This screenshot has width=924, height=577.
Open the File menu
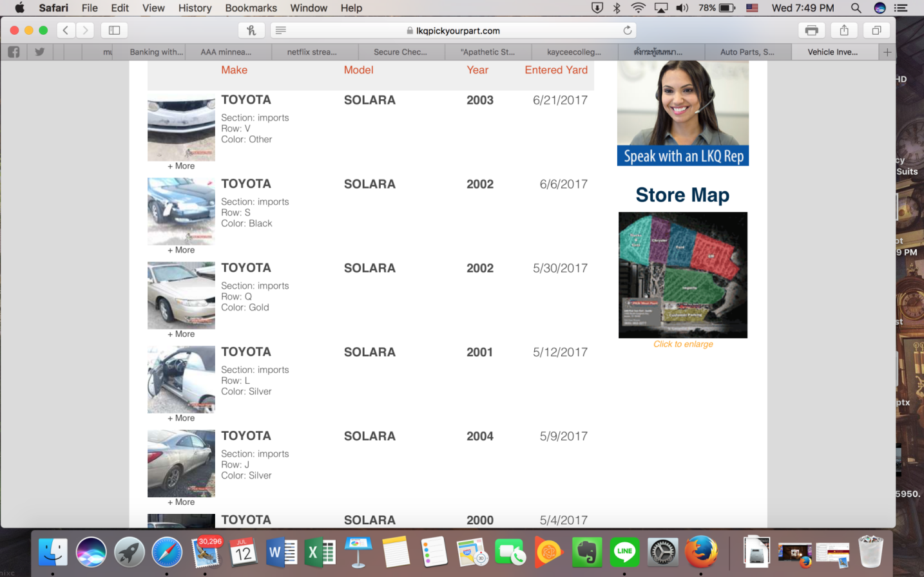(x=90, y=8)
